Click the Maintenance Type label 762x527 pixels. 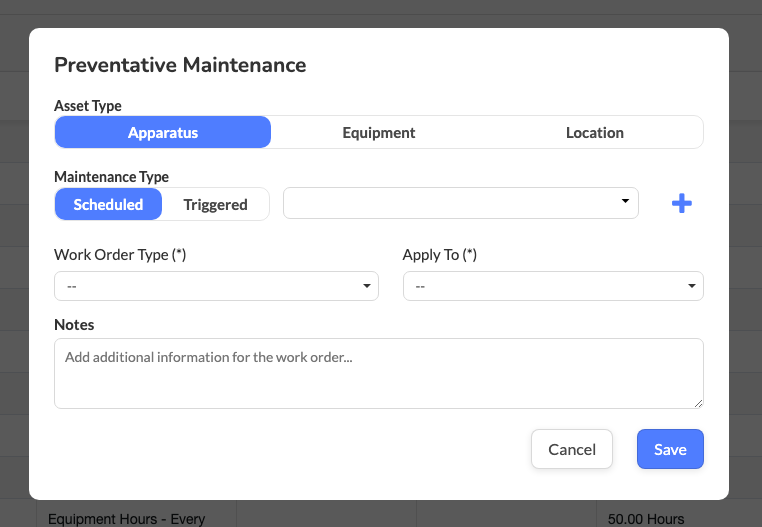pyautogui.click(x=111, y=176)
